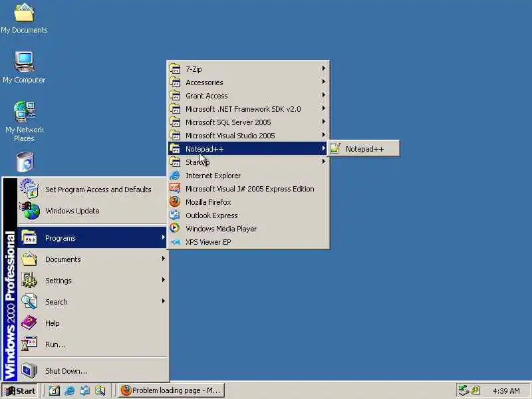Open the Settings menu entry
The width and height of the screenshot is (532, 399).
pos(92,280)
